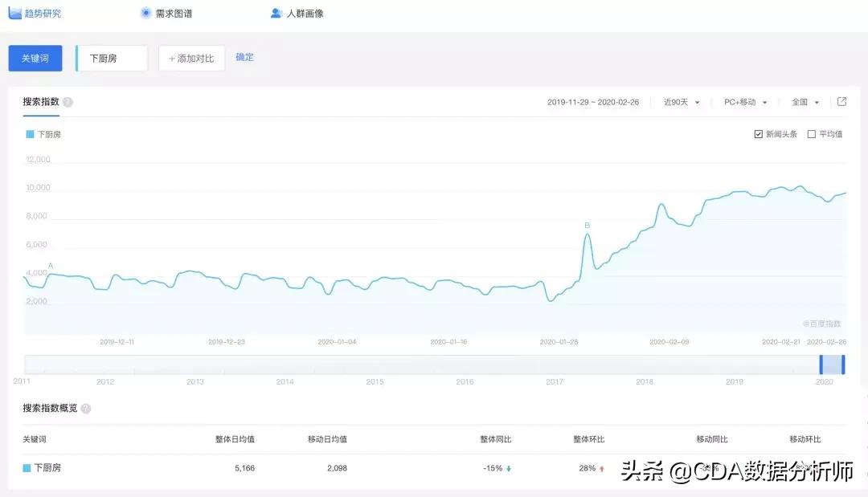Click the blue 关键词 button
This screenshot has height=497, width=868.
tap(34, 58)
